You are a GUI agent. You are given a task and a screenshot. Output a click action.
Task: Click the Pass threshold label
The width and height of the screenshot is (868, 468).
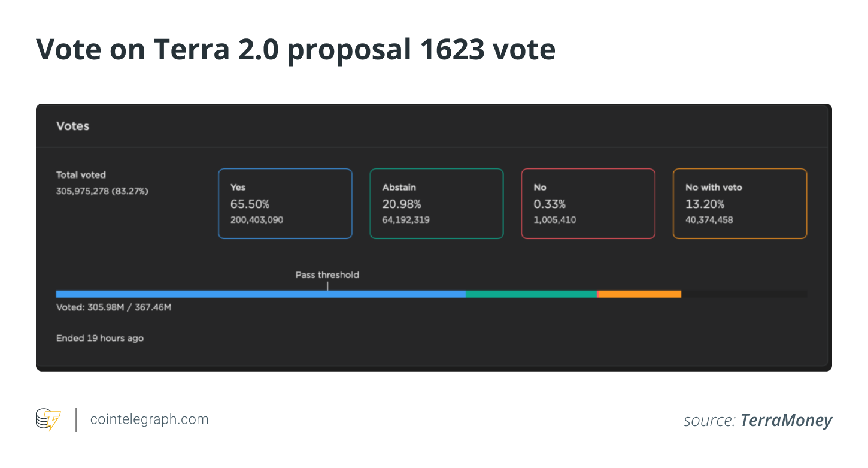(327, 275)
